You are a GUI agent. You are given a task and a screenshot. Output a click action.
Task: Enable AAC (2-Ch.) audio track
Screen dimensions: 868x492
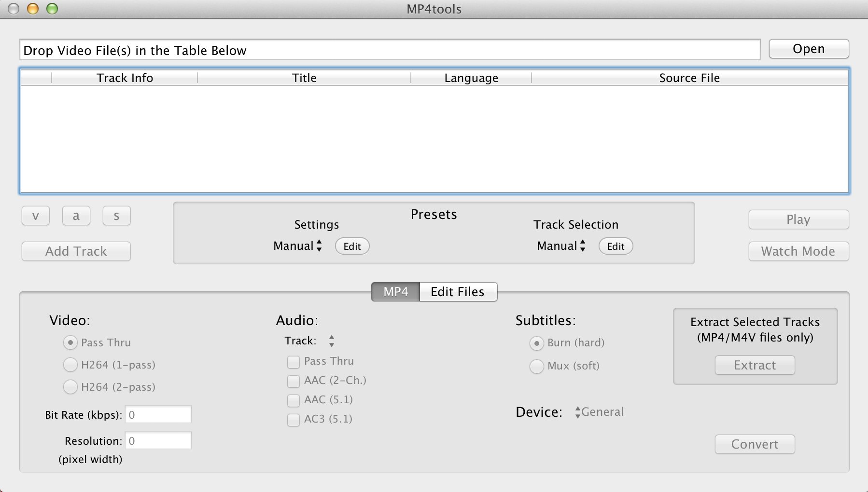(x=293, y=381)
